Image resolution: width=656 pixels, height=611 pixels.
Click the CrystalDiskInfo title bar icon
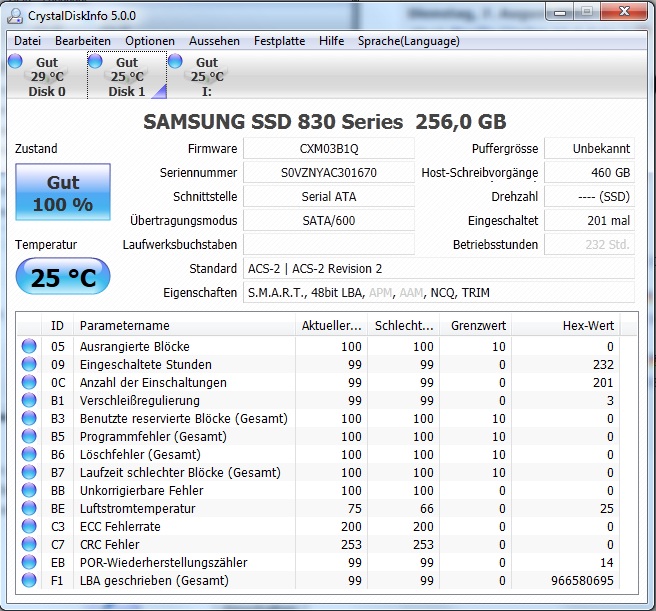tap(15, 16)
